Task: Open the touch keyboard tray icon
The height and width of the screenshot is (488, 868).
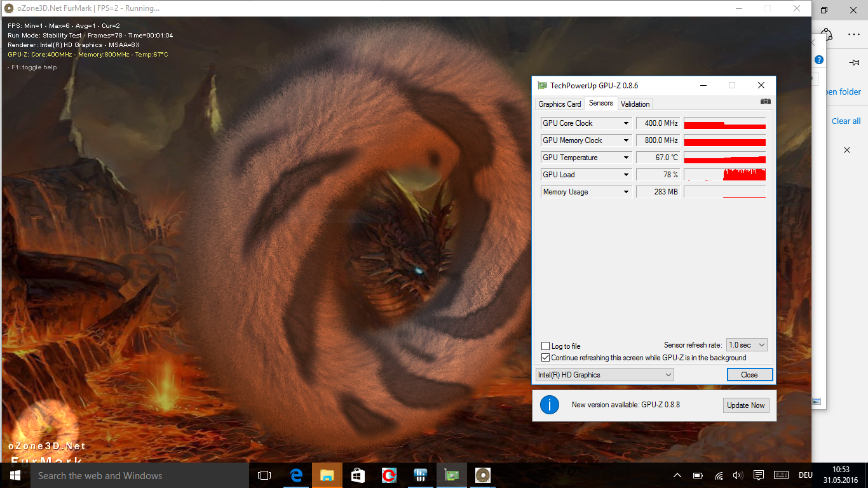Action: [x=782, y=475]
